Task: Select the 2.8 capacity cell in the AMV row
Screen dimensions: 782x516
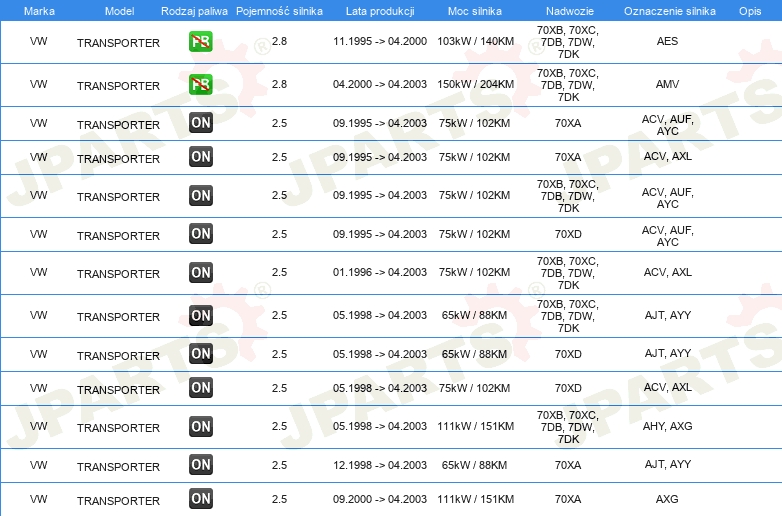Action: coord(279,84)
